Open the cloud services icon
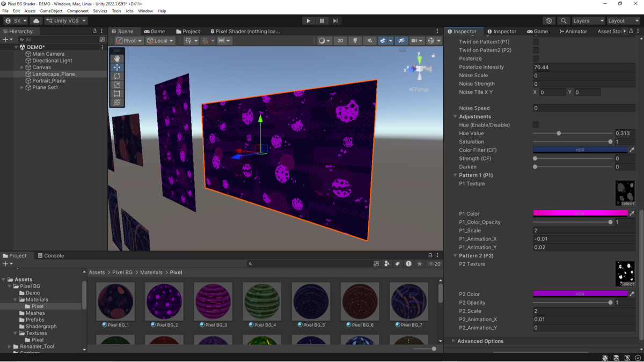 tap(36, 21)
